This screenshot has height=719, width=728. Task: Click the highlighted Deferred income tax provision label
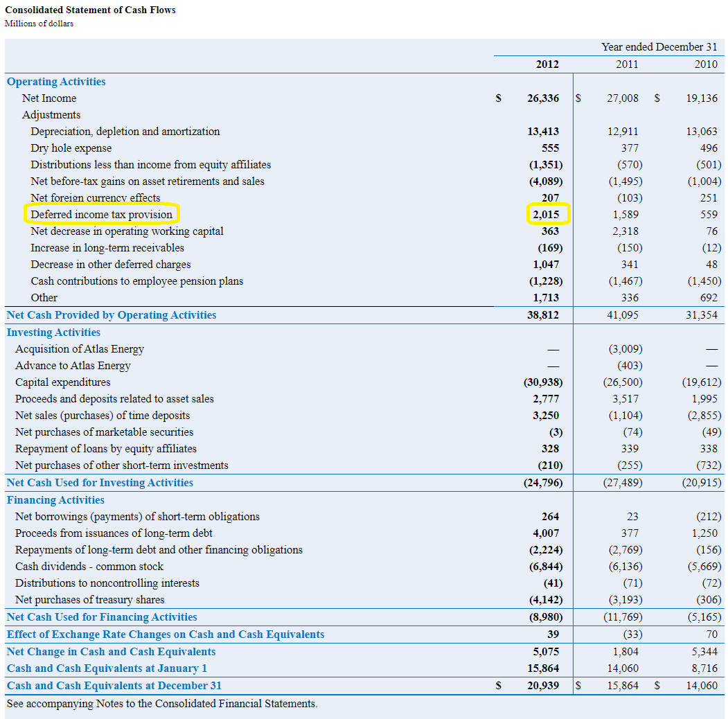tap(101, 215)
